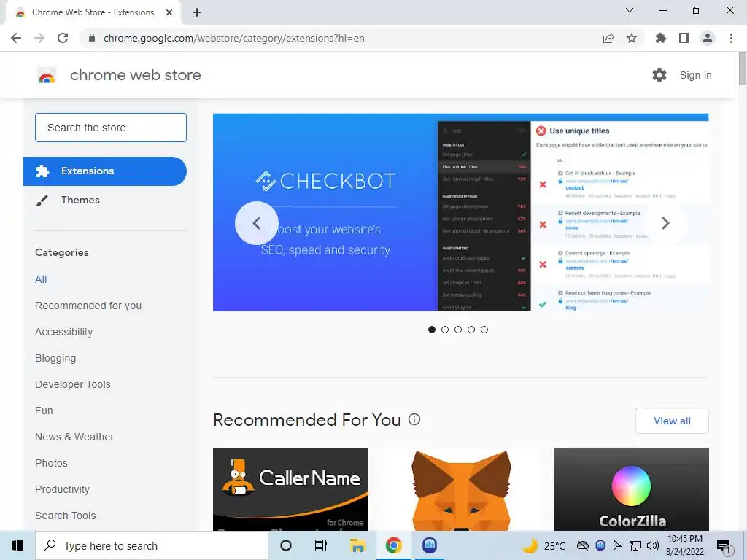Select the second carousel dot
This screenshot has width=747, height=560.
(x=445, y=330)
